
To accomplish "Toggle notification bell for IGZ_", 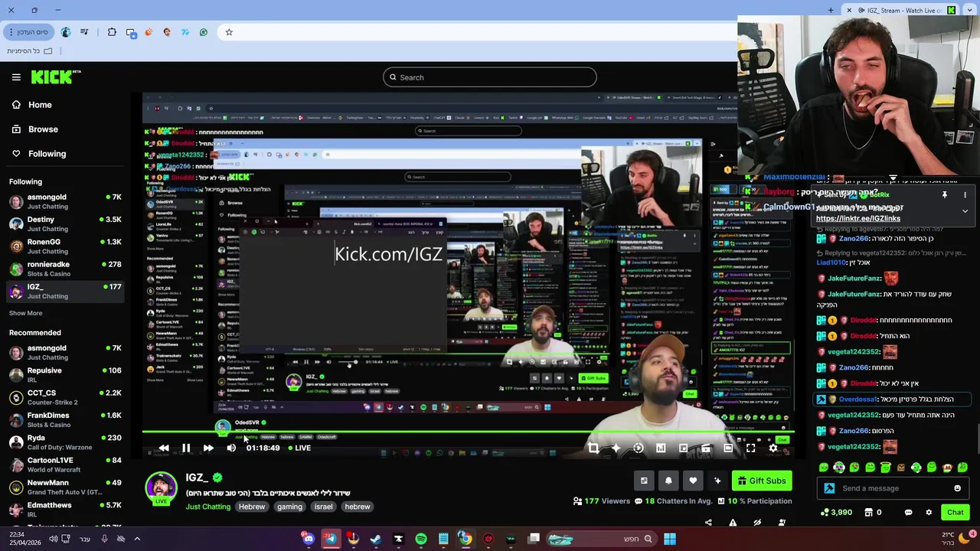I will 668,481.
